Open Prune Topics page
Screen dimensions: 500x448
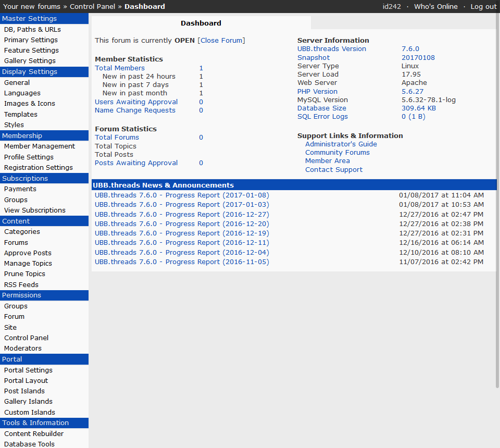coord(24,273)
